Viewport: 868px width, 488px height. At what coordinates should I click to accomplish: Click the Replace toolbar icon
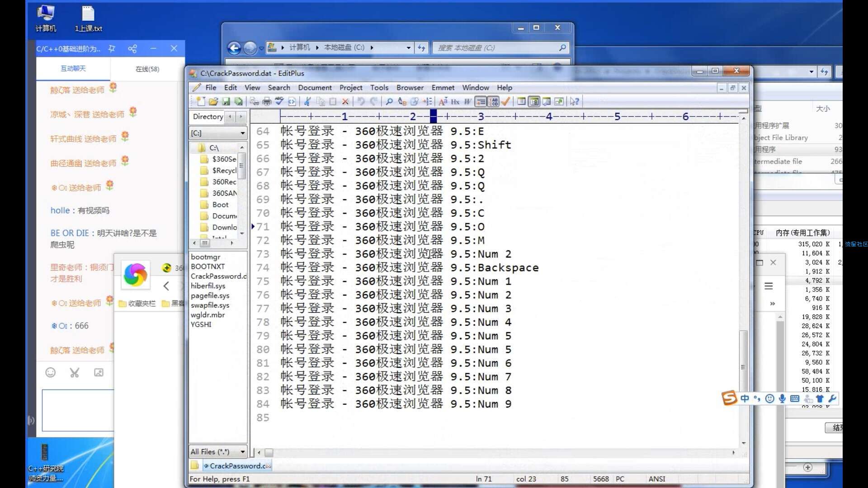coord(402,102)
